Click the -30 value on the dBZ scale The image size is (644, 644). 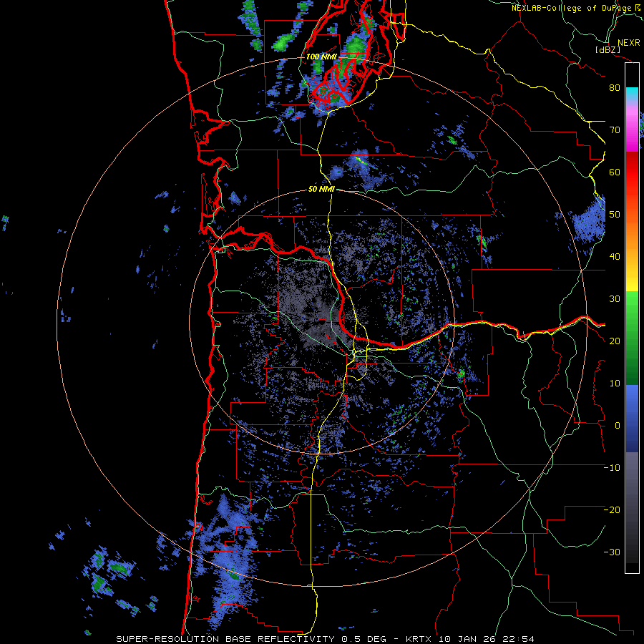[612, 552]
